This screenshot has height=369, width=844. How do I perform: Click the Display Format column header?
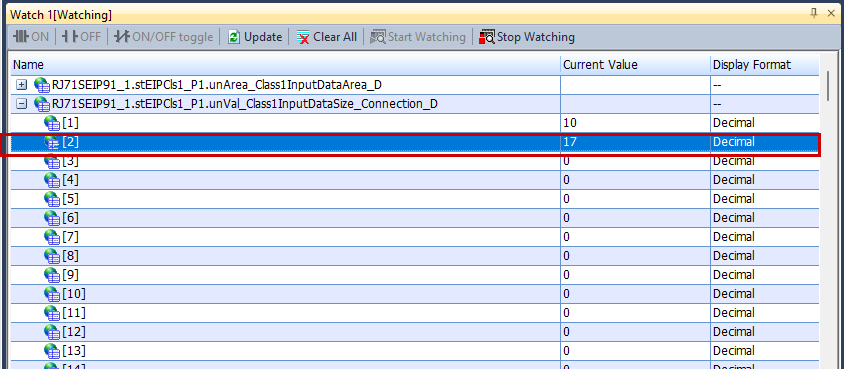[x=765, y=65]
